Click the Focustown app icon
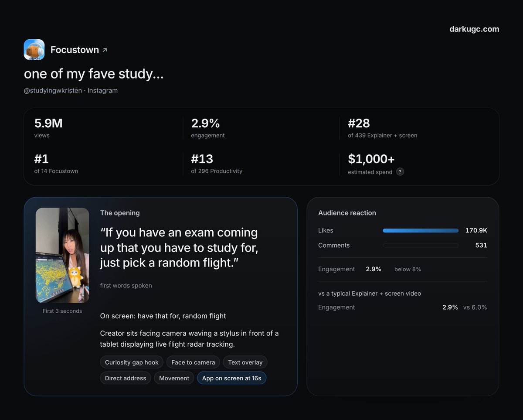The width and height of the screenshot is (523, 420). 34,50
